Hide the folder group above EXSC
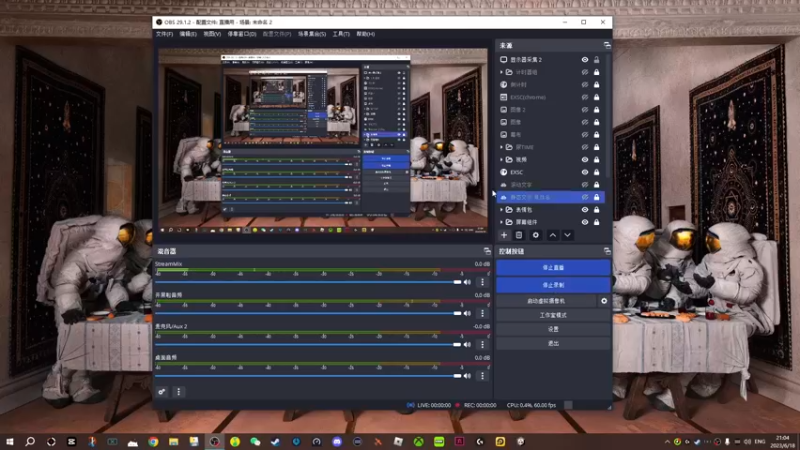This screenshot has width=800, height=450. pos(585,160)
